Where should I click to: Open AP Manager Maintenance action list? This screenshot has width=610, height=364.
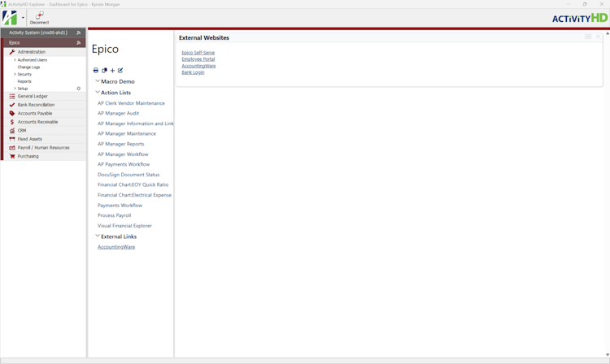point(127,133)
